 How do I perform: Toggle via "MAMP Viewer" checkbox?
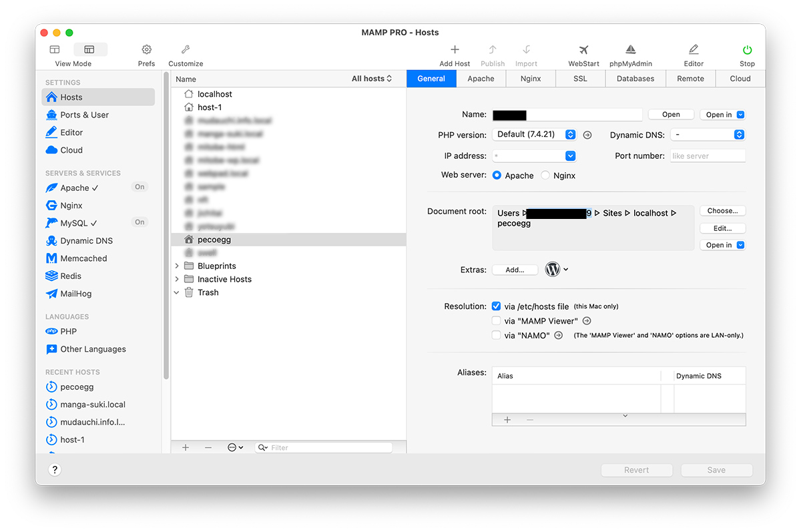[496, 321]
